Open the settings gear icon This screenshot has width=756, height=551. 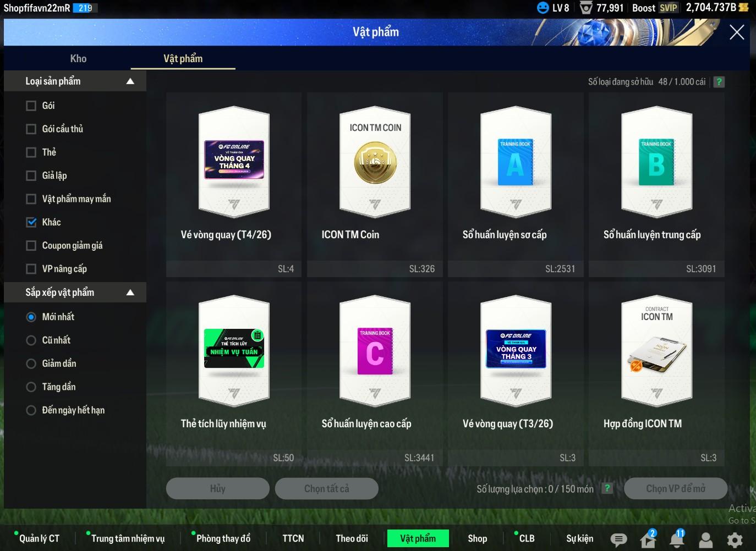pos(735,540)
